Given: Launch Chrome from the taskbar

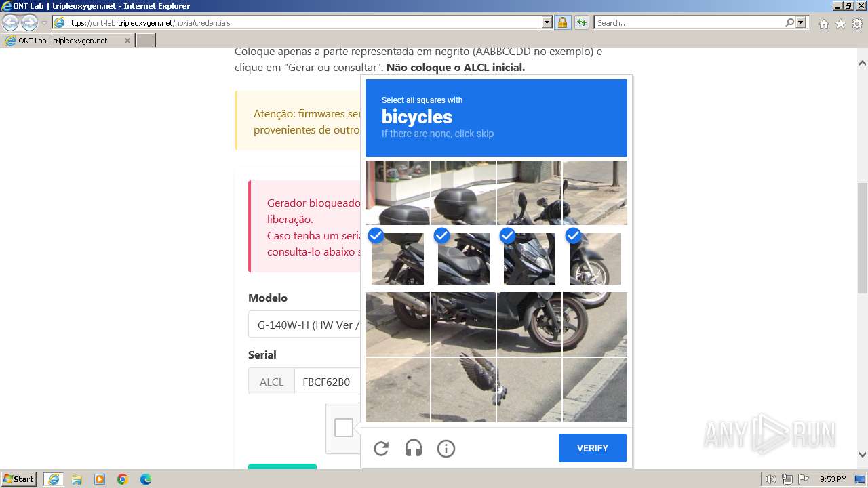Looking at the screenshot, I should click(123, 479).
